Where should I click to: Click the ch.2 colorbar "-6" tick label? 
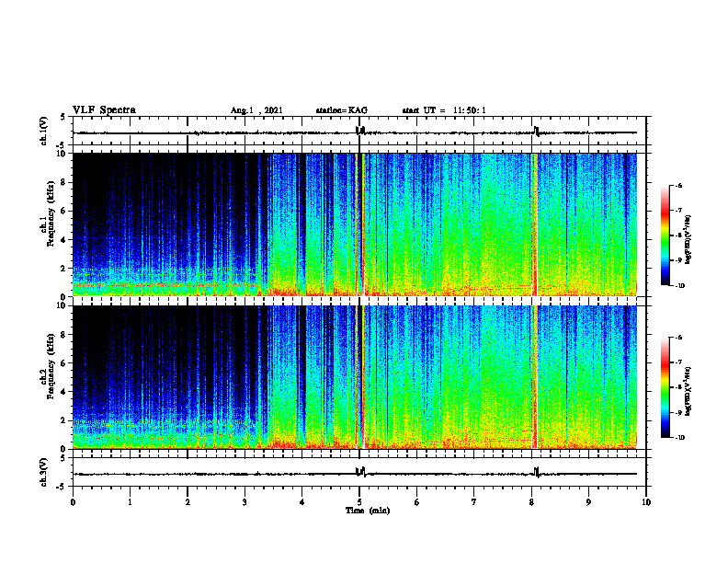pos(678,338)
